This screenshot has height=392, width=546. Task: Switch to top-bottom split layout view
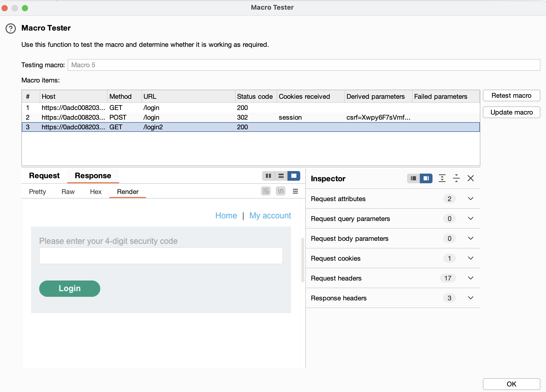[x=281, y=176]
